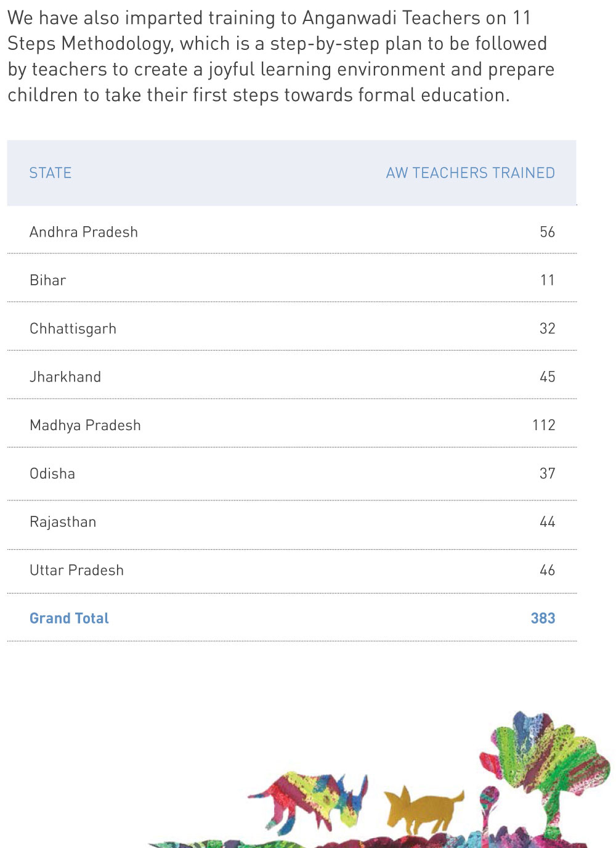The image size is (616, 848).
Task: Select the Chhattisgarh row label
Action: pyautogui.click(x=73, y=329)
